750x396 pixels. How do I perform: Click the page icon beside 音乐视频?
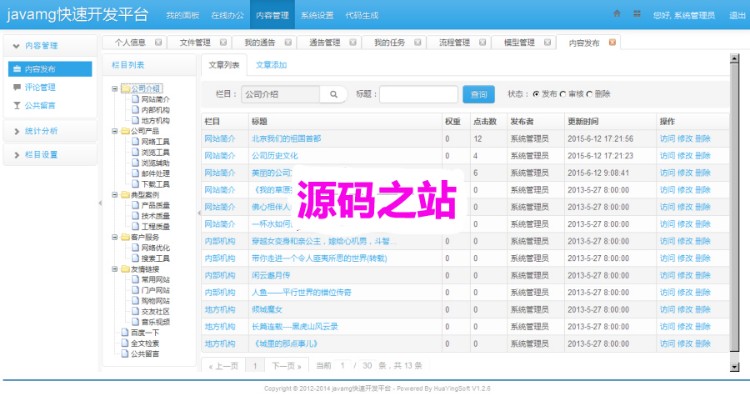point(135,321)
